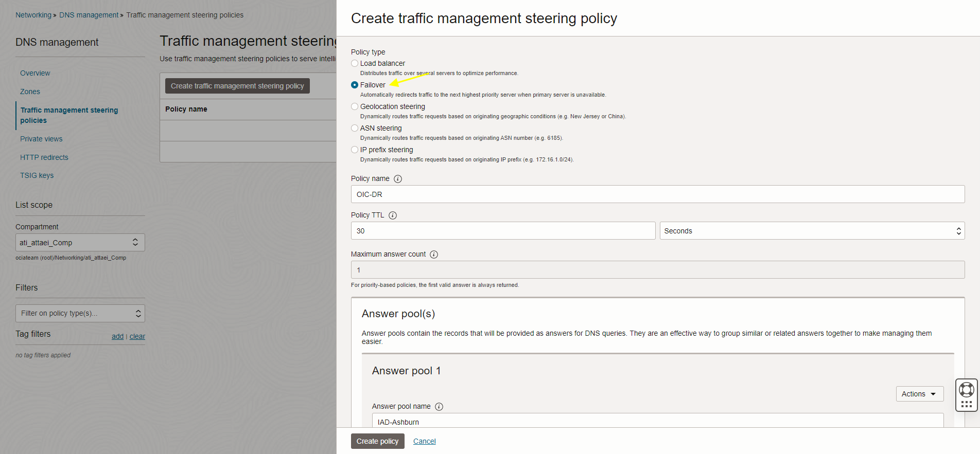Click the Create policy button
The height and width of the screenshot is (454, 980).
tap(377, 441)
